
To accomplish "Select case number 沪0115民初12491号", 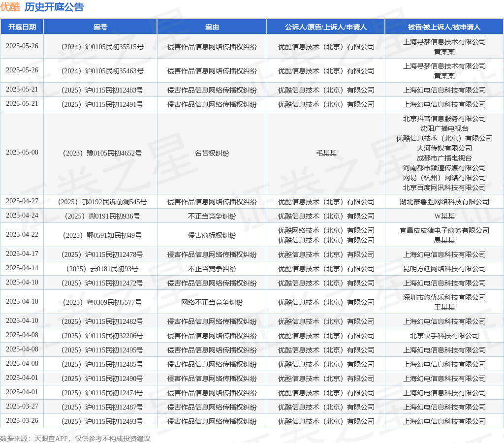I will pos(102,104).
